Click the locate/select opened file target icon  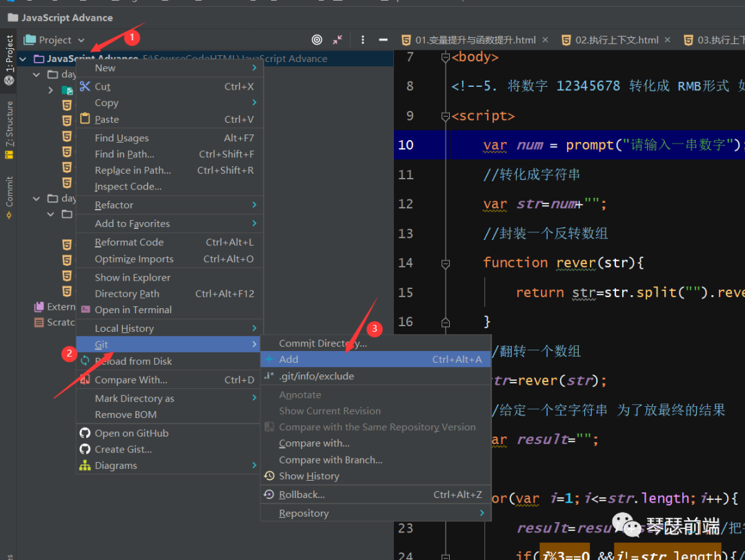click(317, 40)
